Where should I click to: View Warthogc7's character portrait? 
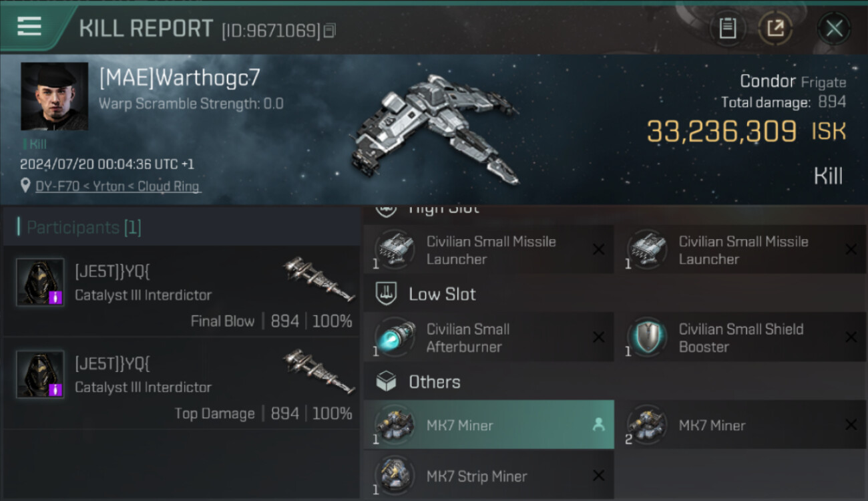point(55,96)
